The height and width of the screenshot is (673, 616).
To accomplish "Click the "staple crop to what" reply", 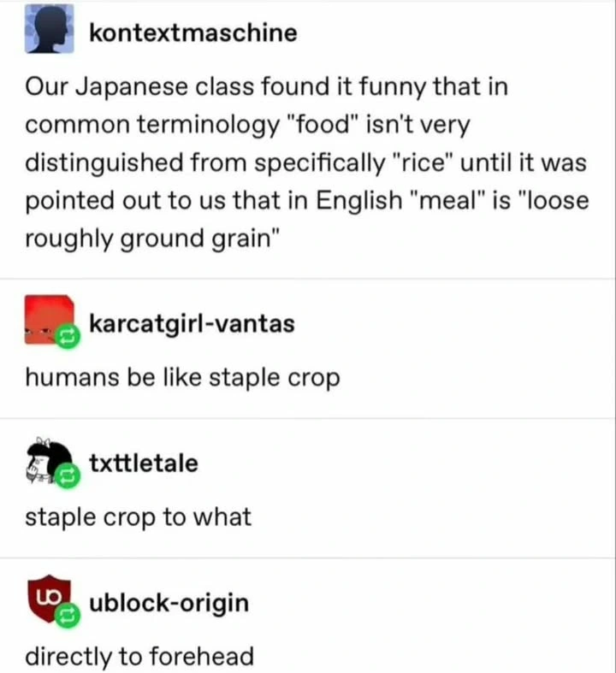I will [138, 517].
